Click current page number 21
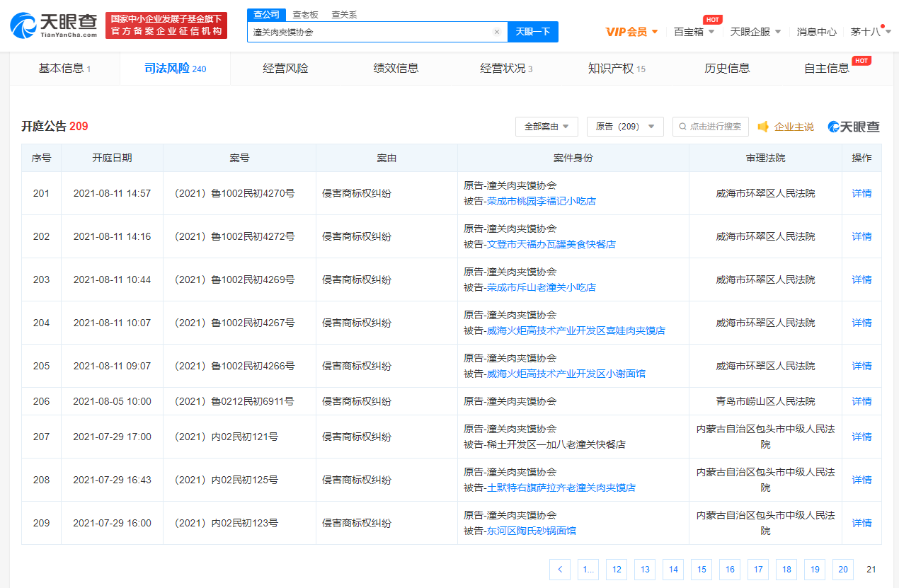 pyautogui.click(x=871, y=570)
